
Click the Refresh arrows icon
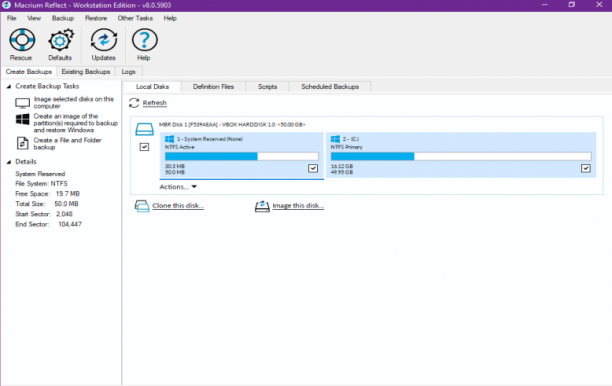[x=134, y=103]
